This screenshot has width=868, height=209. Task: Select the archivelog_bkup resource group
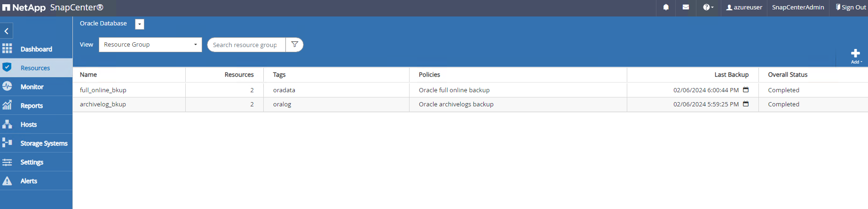(x=103, y=104)
